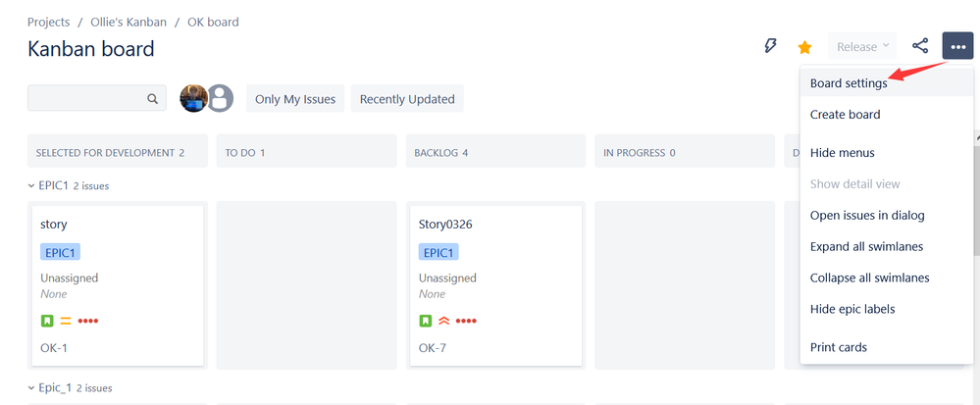
Task: Select the user photo avatar filter
Action: [x=194, y=98]
